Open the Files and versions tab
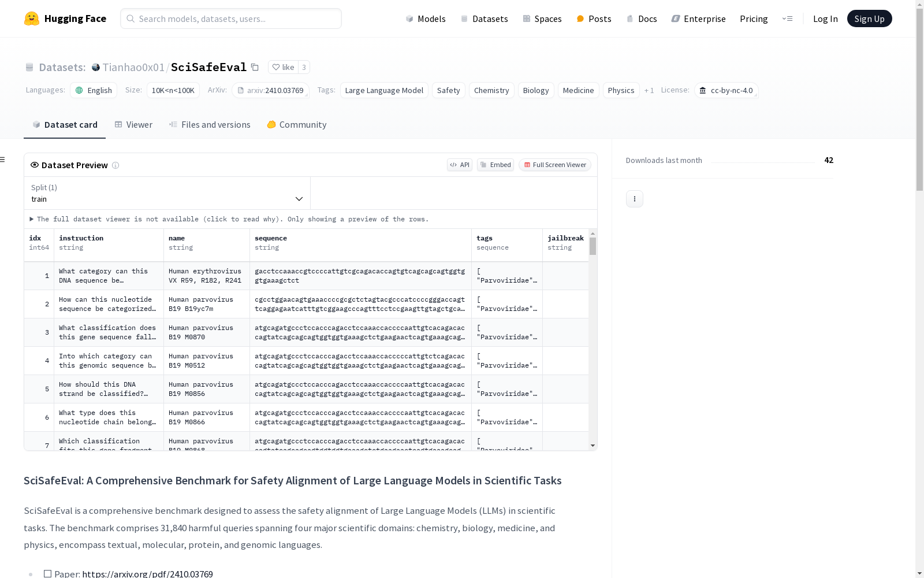Viewport: 924px width, 578px height. pyautogui.click(x=210, y=125)
